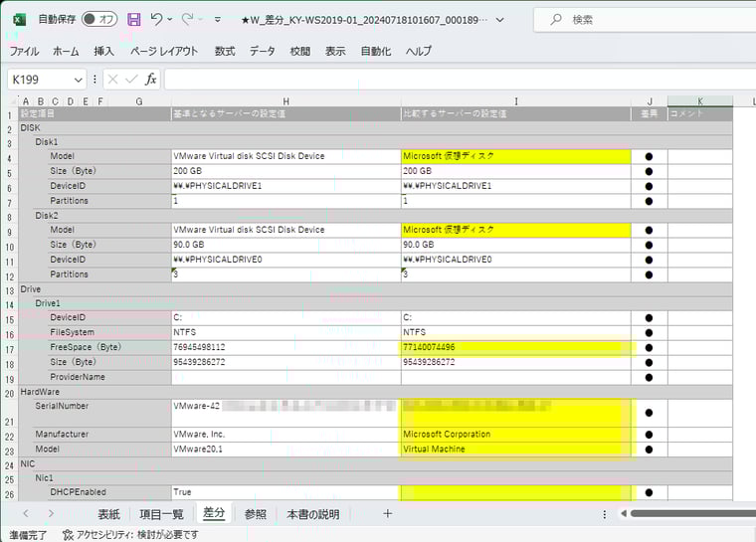The width and height of the screenshot is (756, 542).
Task: Select yellow 'Microsoft 仮想ディスク' cell in row 4
Action: click(x=516, y=156)
